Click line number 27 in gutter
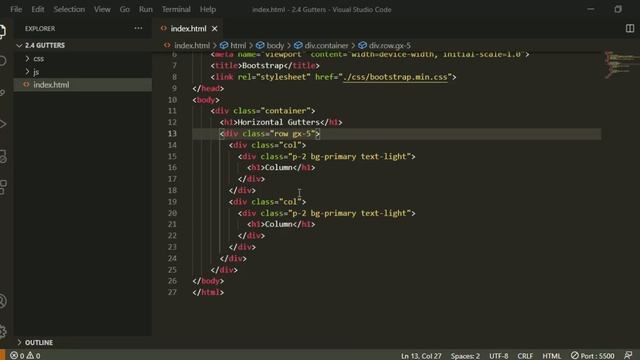Screen dimensions: 640x360 click(172, 292)
